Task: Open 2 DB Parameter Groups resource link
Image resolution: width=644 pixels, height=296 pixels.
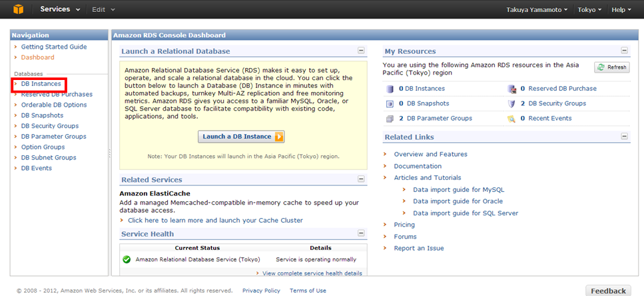Action: pos(436,119)
